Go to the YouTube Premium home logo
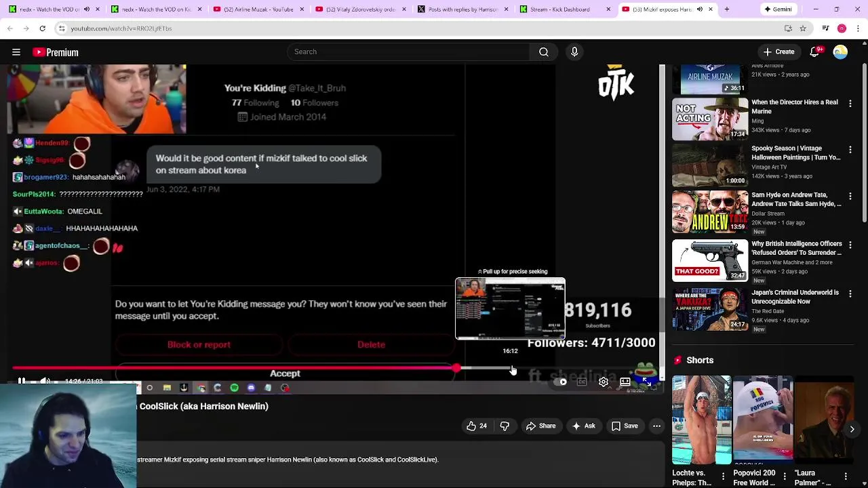This screenshot has width=868, height=488. [x=56, y=52]
